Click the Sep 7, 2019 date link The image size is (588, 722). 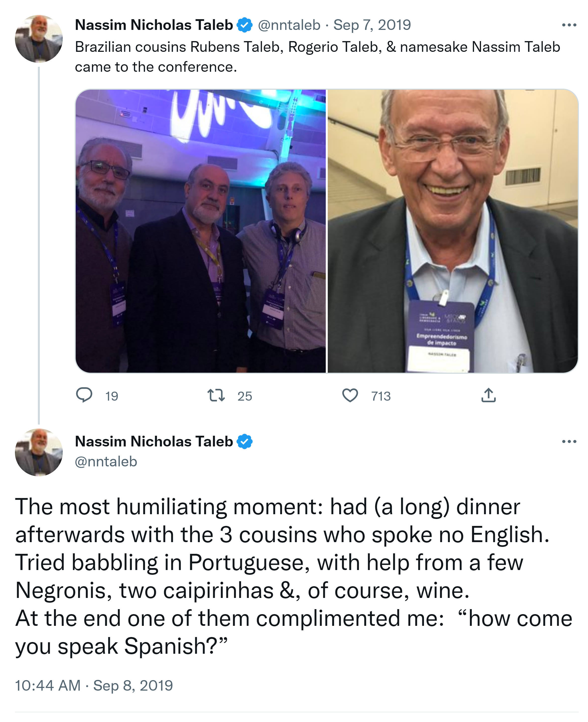click(x=372, y=25)
